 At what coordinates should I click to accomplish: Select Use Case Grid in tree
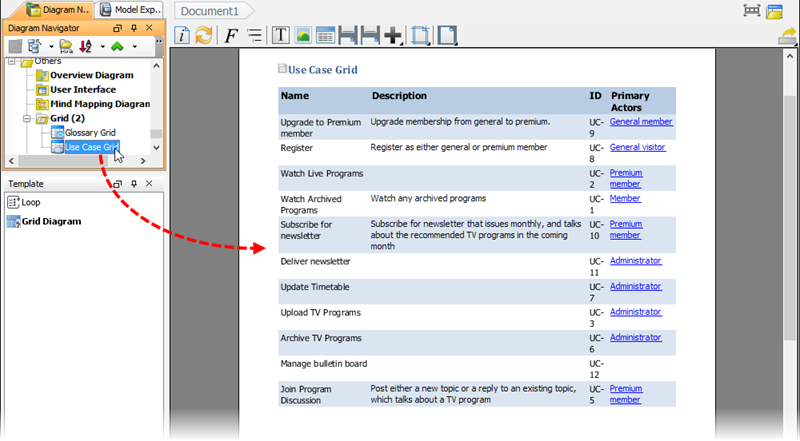[92, 147]
